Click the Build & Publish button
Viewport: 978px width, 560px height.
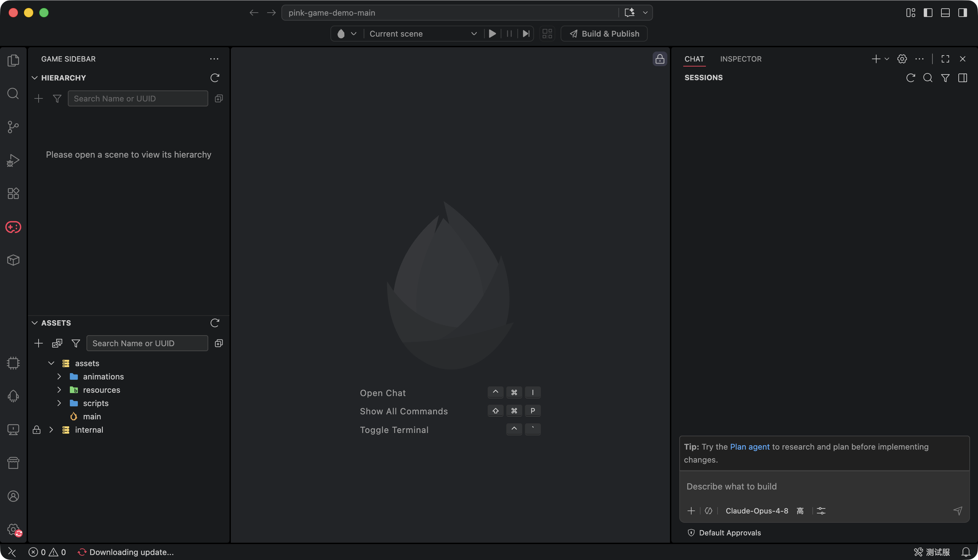click(604, 34)
